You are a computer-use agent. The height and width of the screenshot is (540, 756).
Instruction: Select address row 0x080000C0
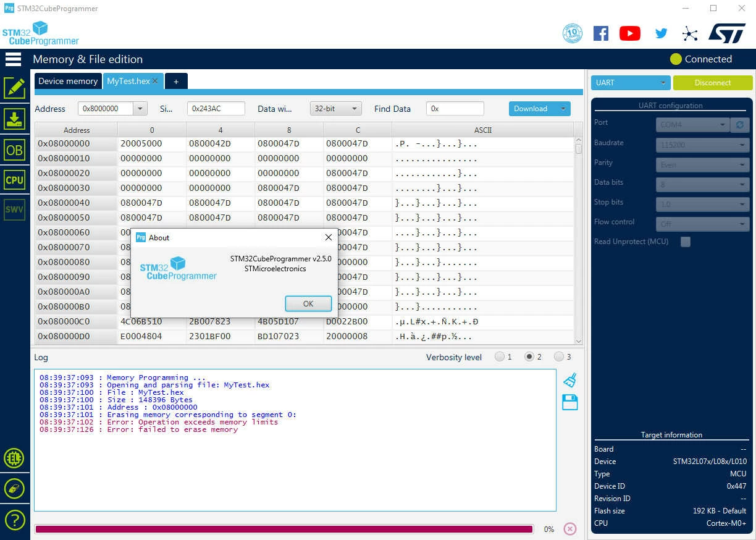77,321
